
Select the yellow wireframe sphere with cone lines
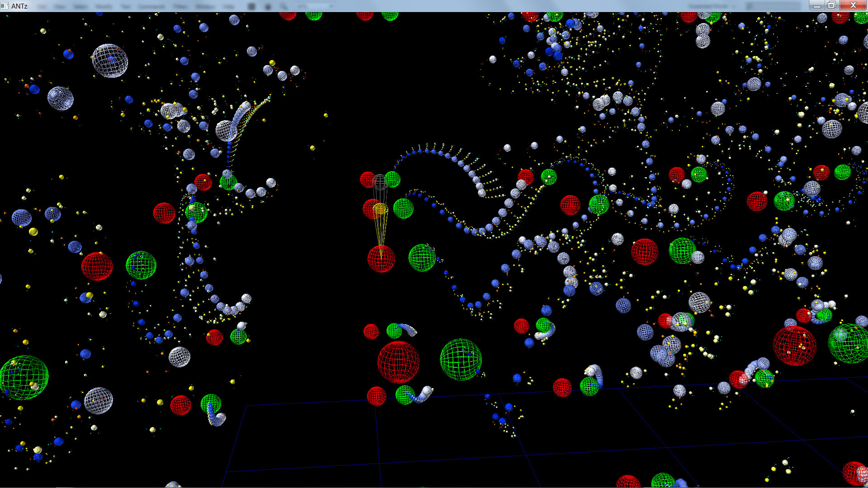(x=380, y=209)
